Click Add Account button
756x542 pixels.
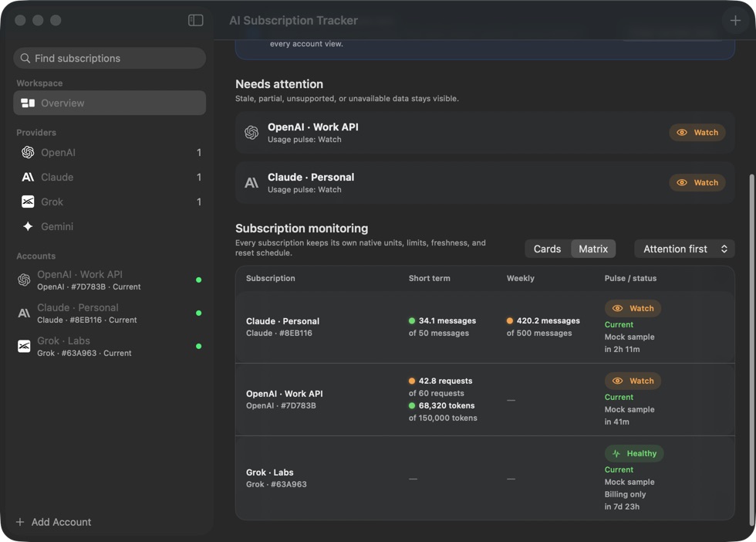coord(53,522)
